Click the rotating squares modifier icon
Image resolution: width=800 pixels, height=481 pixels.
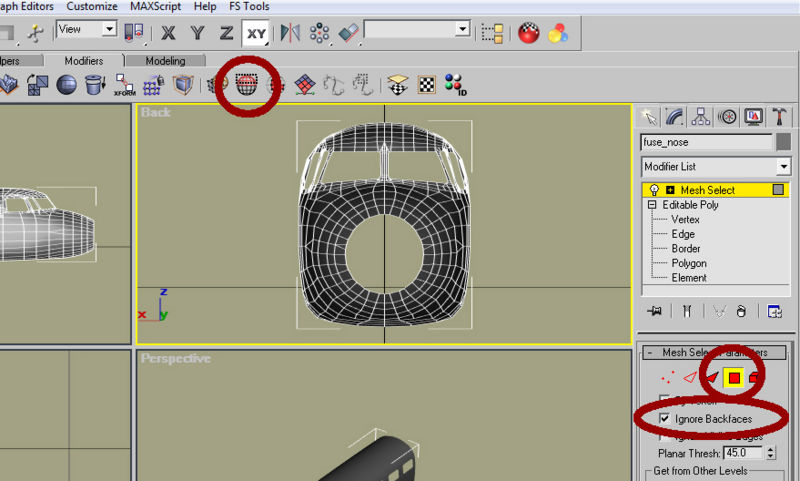[x=37, y=85]
